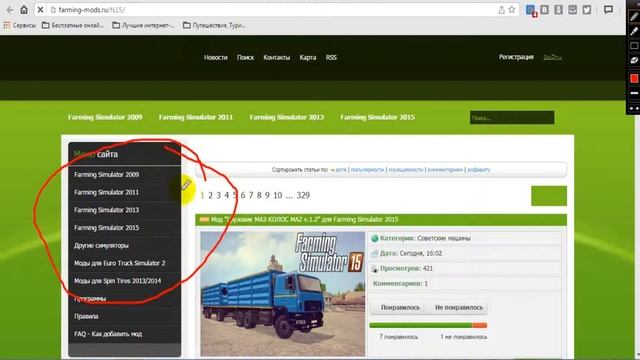This screenshot has width=640, height=360.
Task: Go back with the browser back arrow
Action: point(10,10)
